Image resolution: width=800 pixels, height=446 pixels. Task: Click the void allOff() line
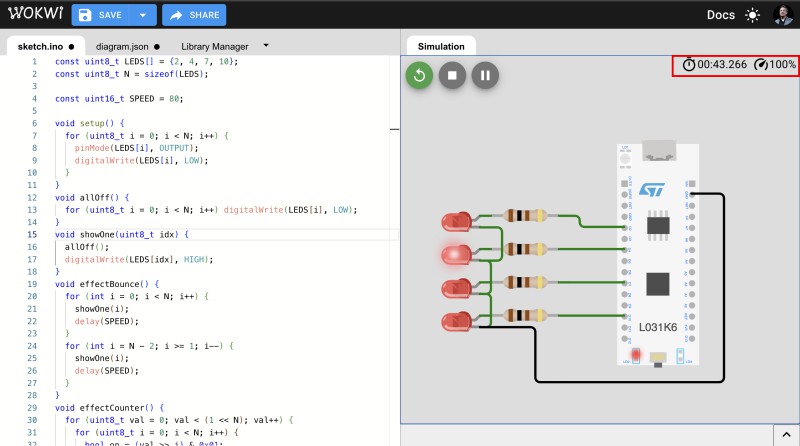pos(92,197)
